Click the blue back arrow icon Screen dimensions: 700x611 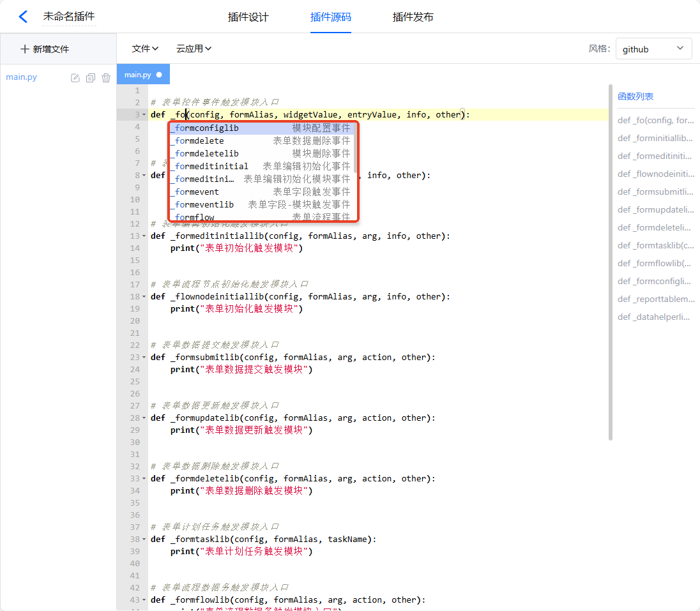coord(23,17)
